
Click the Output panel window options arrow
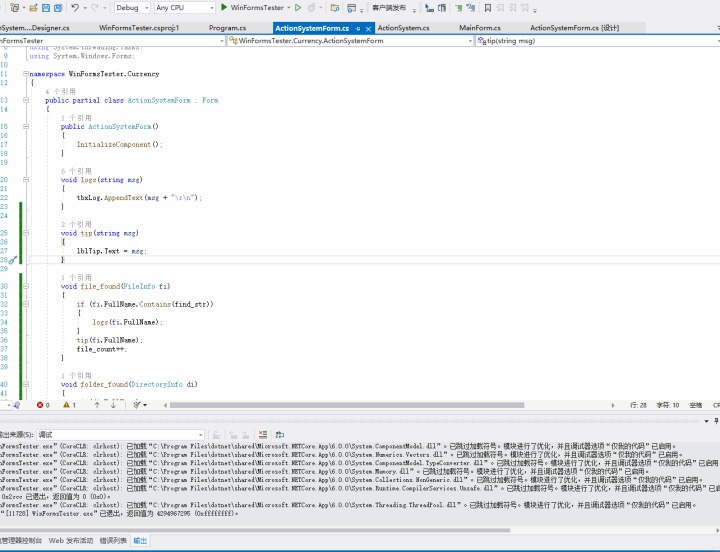706,421
